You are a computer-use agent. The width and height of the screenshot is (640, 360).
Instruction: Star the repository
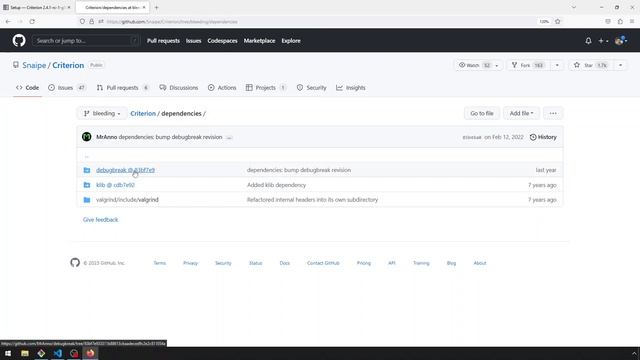[591, 65]
